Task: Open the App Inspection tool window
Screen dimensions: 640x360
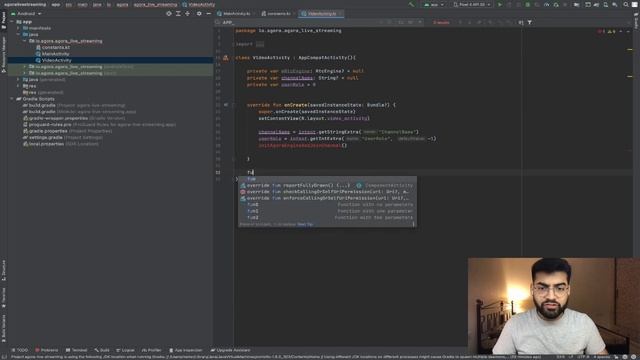Action: pos(186,350)
